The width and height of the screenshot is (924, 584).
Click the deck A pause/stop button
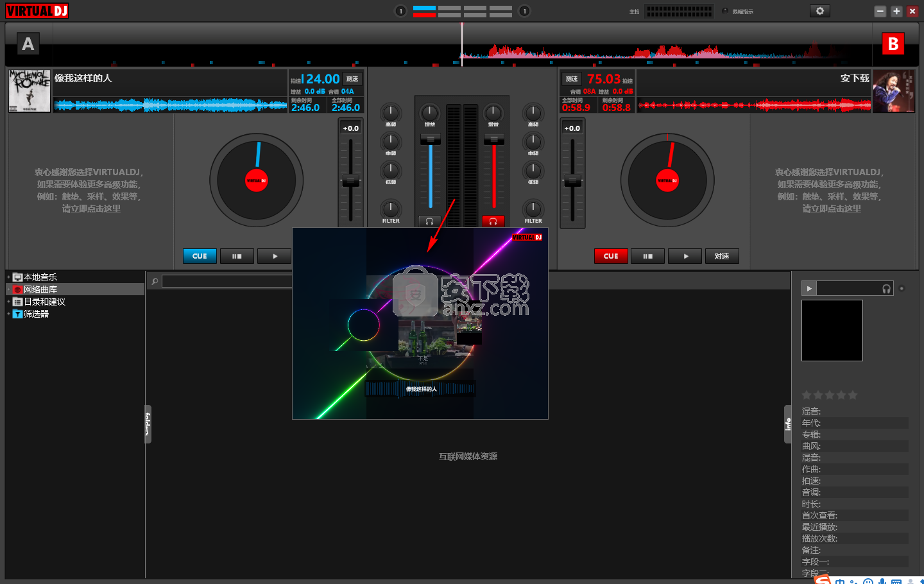click(237, 256)
